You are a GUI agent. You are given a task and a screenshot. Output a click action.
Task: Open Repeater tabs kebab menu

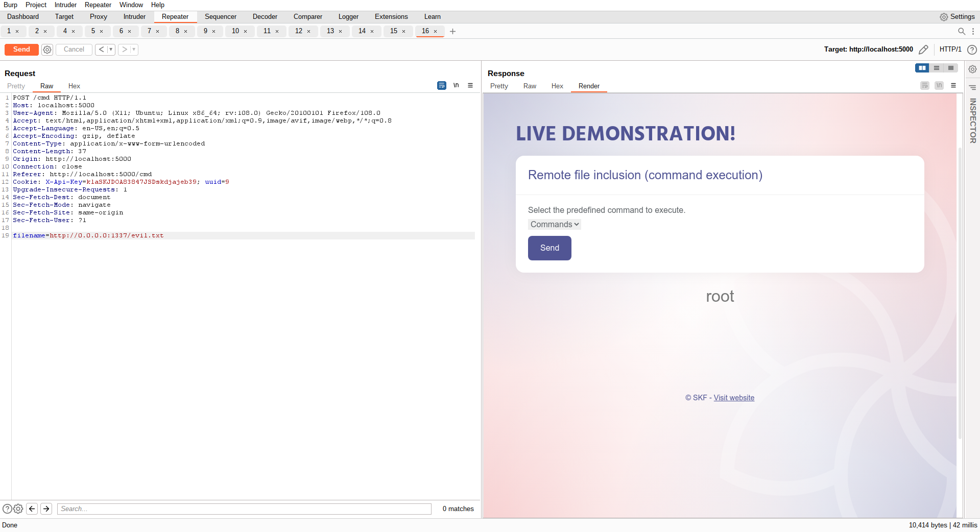tap(973, 31)
